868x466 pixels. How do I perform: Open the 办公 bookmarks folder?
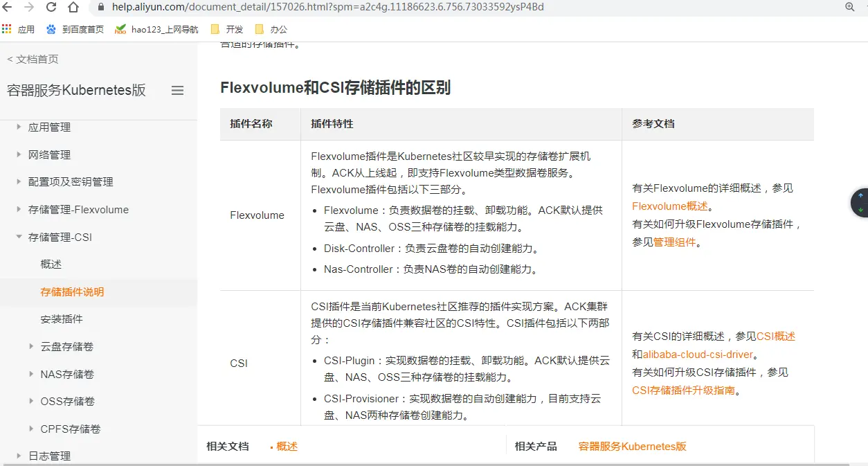(271, 30)
